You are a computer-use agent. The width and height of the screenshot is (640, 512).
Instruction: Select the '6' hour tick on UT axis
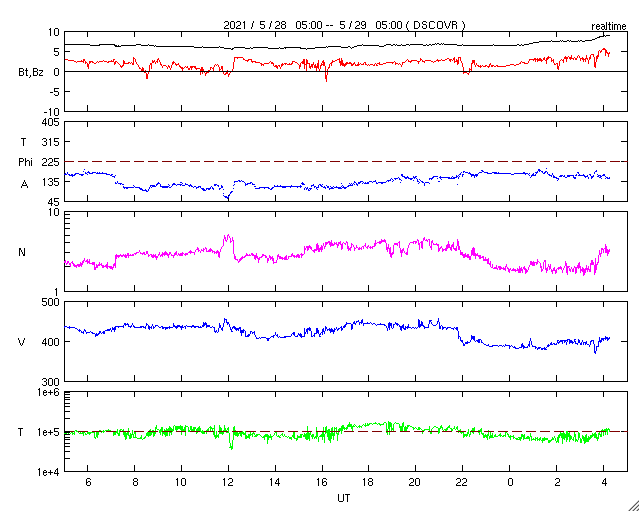[88, 482]
